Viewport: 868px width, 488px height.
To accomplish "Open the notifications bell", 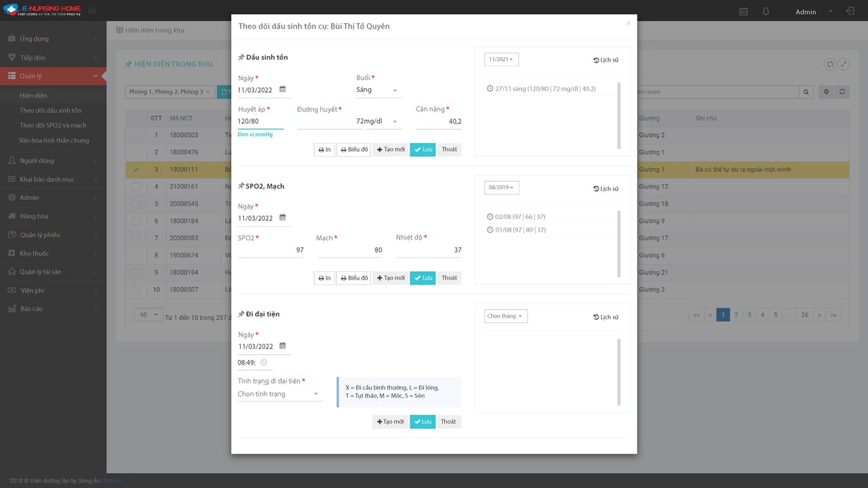I will 766,12.
